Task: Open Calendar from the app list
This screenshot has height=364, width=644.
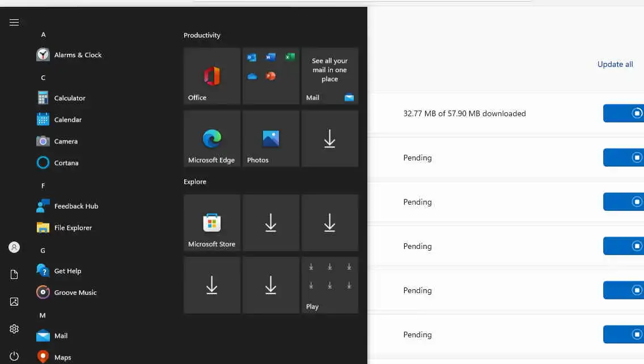Action: pyautogui.click(x=59, y=120)
